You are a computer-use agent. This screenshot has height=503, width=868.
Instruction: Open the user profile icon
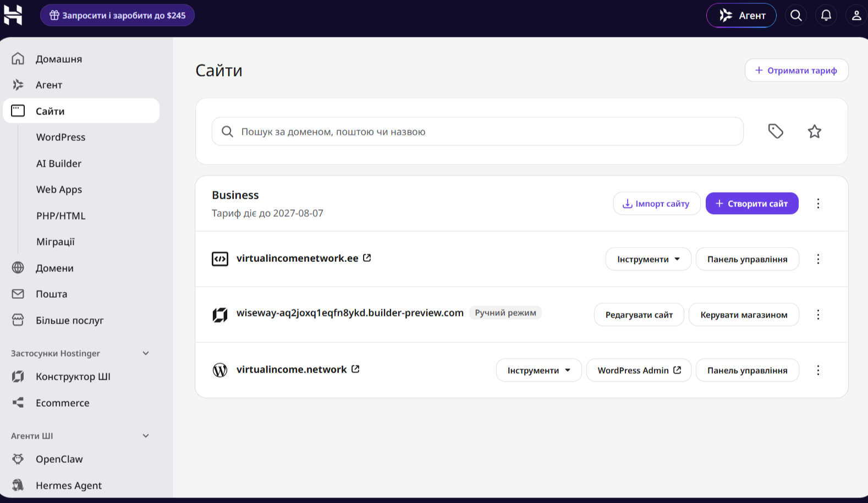(856, 15)
